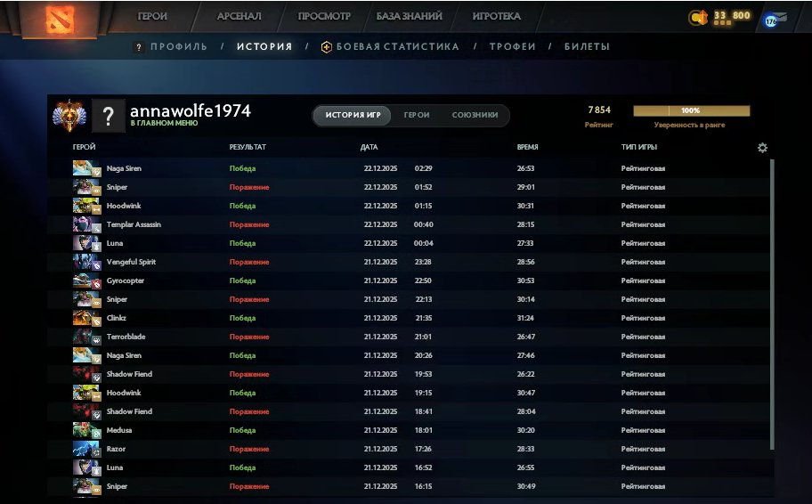Open the Трофеи profile tab
The image size is (812, 504).
(x=512, y=46)
